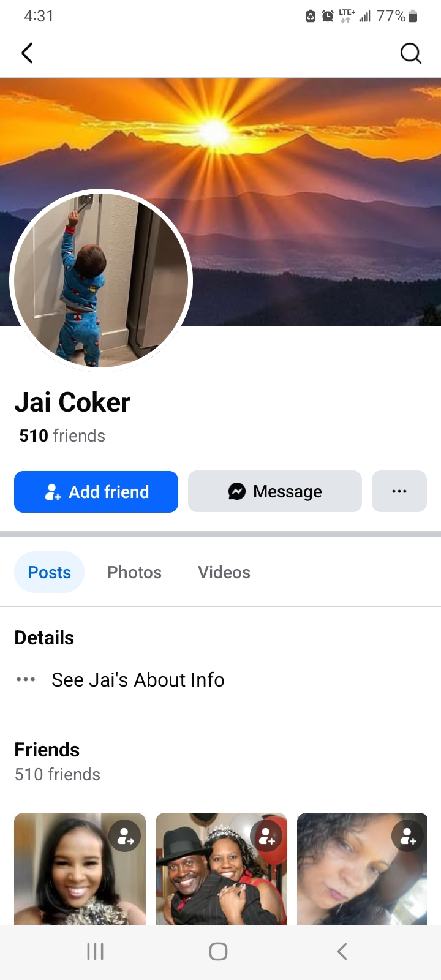Open search with the magnifier icon
This screenshot has height=980, width=441.
click(410, 53)
